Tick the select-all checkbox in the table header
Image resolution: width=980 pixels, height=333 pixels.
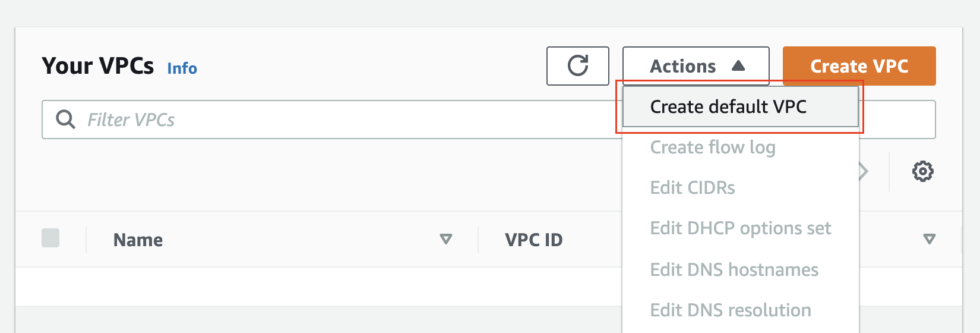(x=50, y=238)
